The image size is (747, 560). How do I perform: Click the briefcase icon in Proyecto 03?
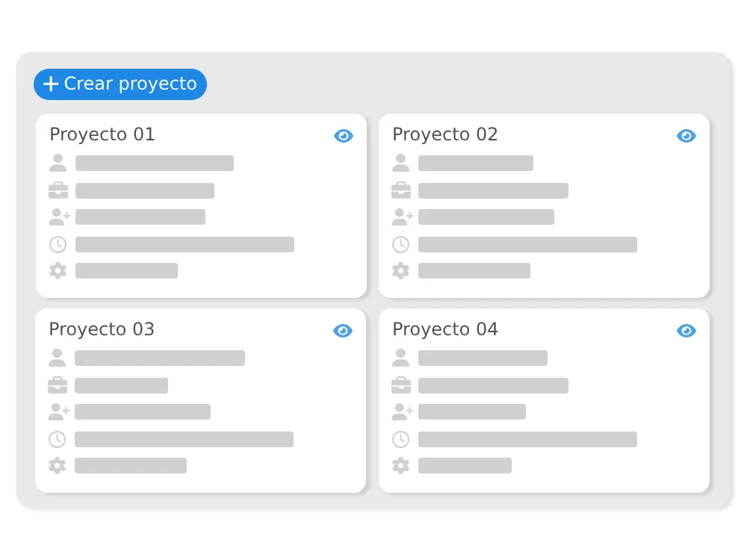pos(58,385)
